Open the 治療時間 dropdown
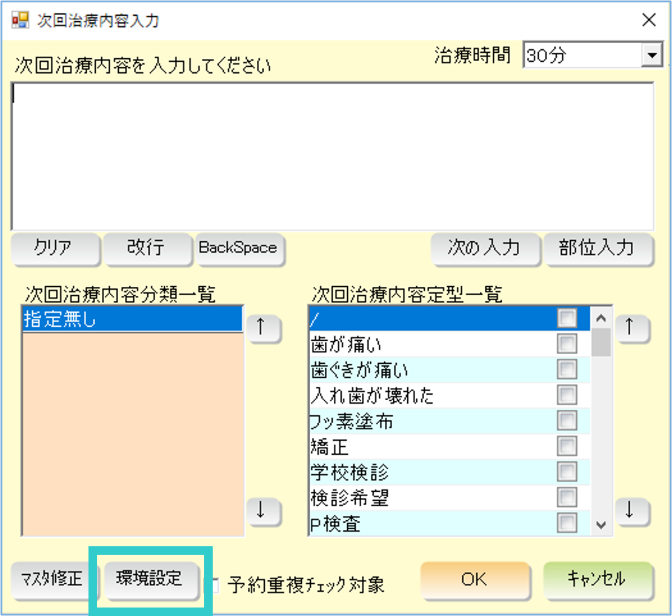Screen dimensions: 672x616 coord(651,56)
